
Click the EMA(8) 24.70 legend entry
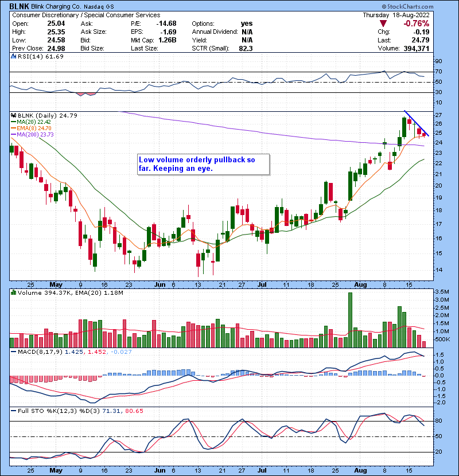click(34, 128)
